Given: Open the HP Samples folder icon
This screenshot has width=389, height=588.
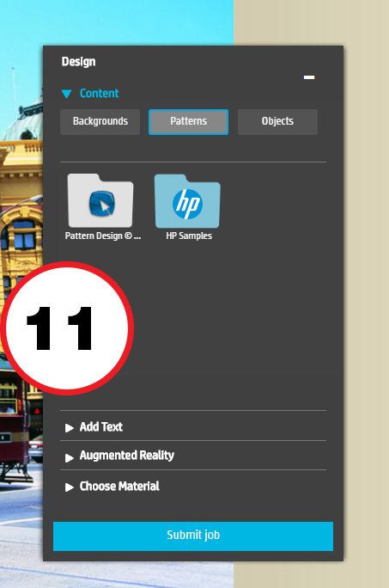Looking at the screenshot, I should [187, 201].
